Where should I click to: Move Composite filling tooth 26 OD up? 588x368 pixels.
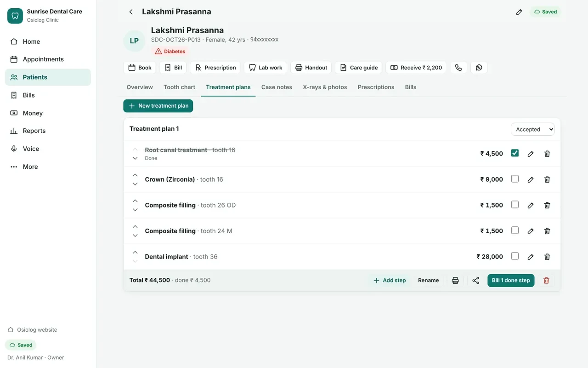[x=135, y=201]
